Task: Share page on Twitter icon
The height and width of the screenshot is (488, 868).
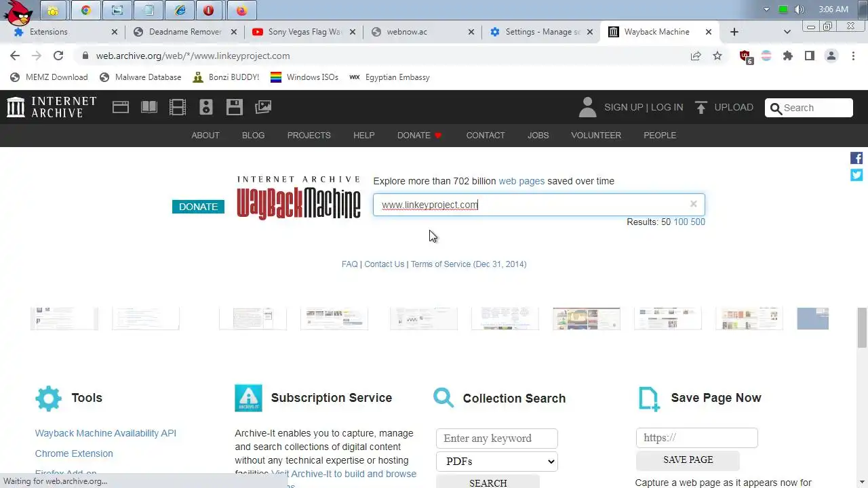Action: (856, 175)
